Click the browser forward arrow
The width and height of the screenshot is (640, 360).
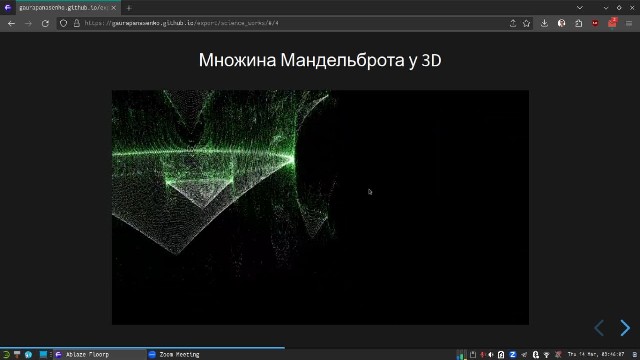click(x=28, y=23)
